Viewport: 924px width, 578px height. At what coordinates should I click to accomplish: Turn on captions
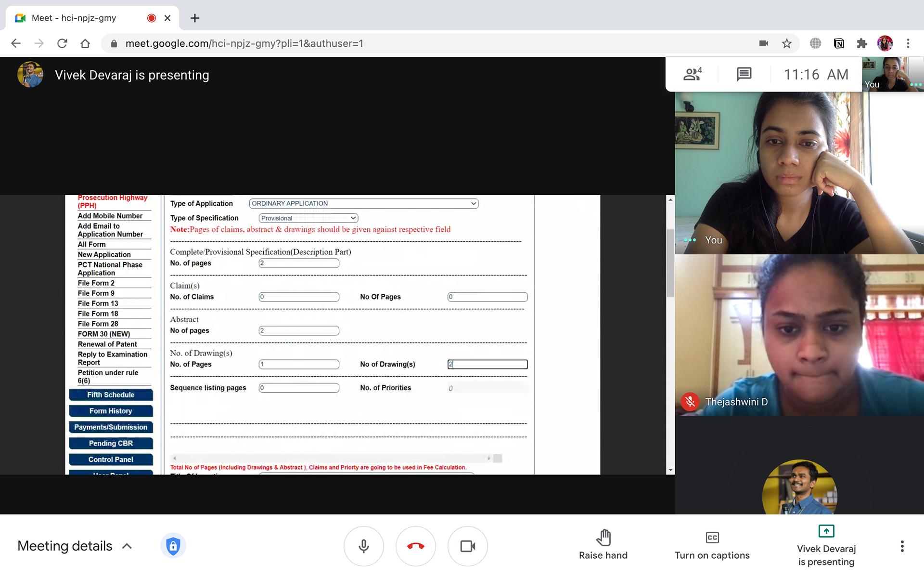click(x=712, y=545)
